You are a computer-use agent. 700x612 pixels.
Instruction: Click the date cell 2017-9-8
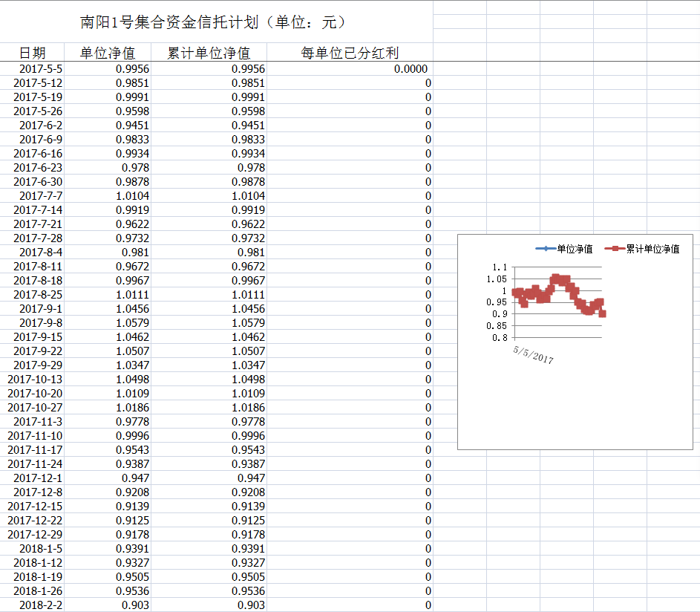(x=41, y=323)
